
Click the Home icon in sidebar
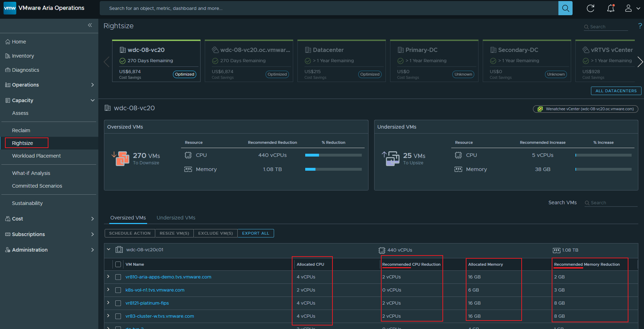point(8,42)
